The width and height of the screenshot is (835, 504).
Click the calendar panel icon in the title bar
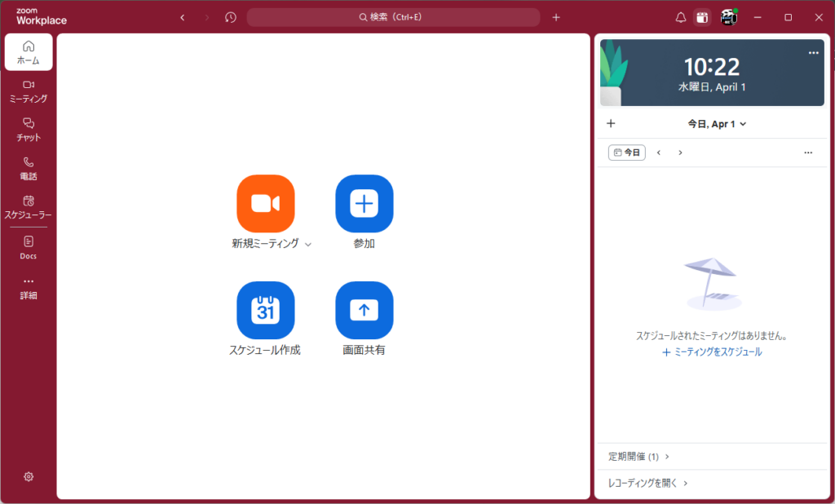[x=702, y=17]
